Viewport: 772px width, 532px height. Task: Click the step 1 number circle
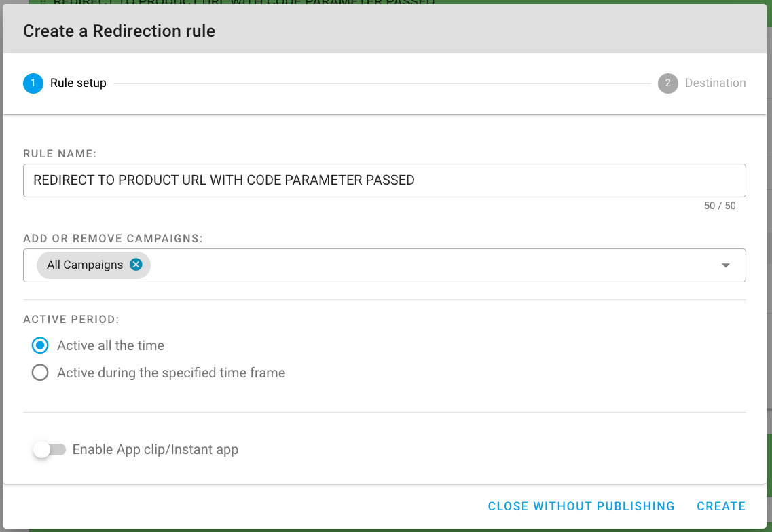[33, 83]
